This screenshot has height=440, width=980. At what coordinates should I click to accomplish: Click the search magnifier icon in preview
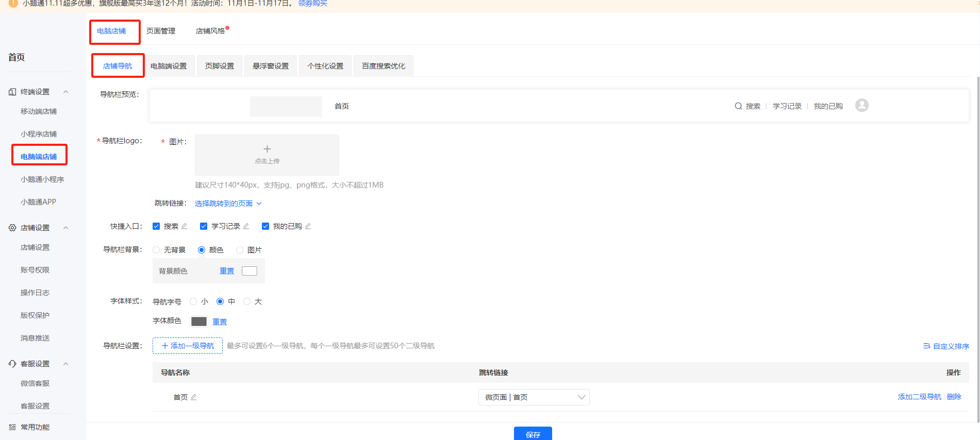[x=738, y=106]
